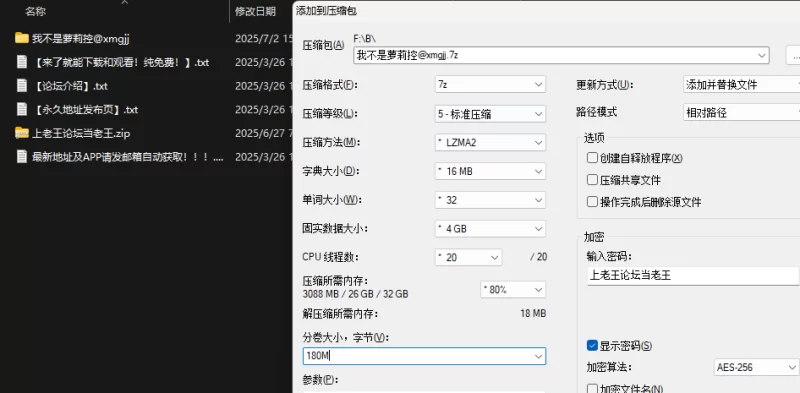Sort files by the 修改日期 column header
This screenshot has height=393, width=800.
click(256, 11)
